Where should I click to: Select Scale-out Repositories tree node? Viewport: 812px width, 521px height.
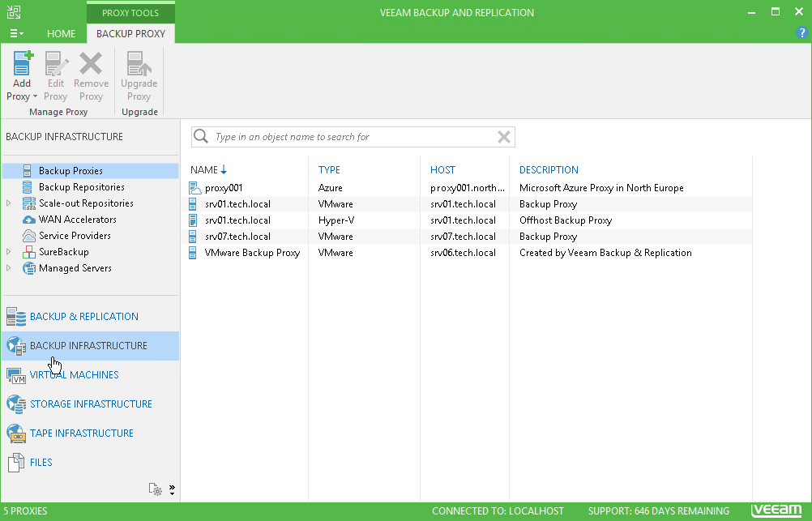86,203
